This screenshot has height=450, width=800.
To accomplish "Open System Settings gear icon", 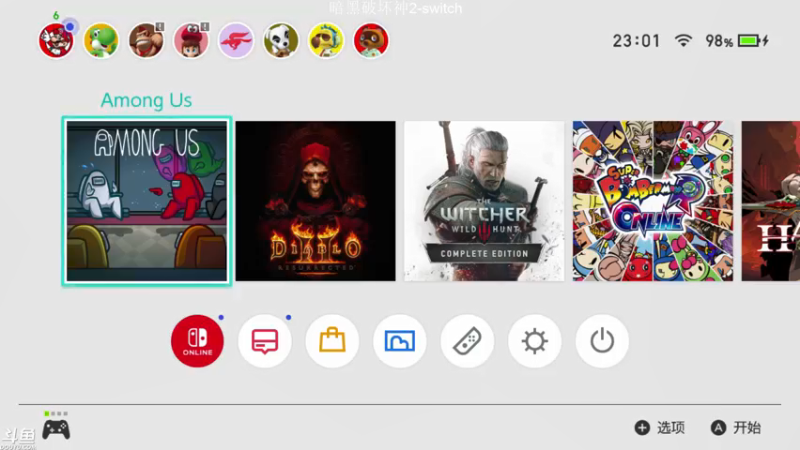I will click(x=535, y=341).
